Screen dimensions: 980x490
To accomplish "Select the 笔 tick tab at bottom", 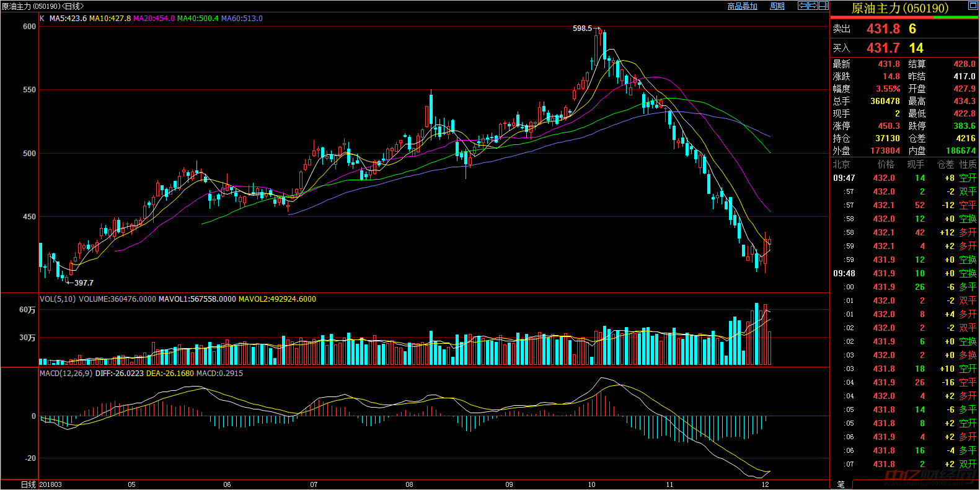I will (x=841, y=484).
